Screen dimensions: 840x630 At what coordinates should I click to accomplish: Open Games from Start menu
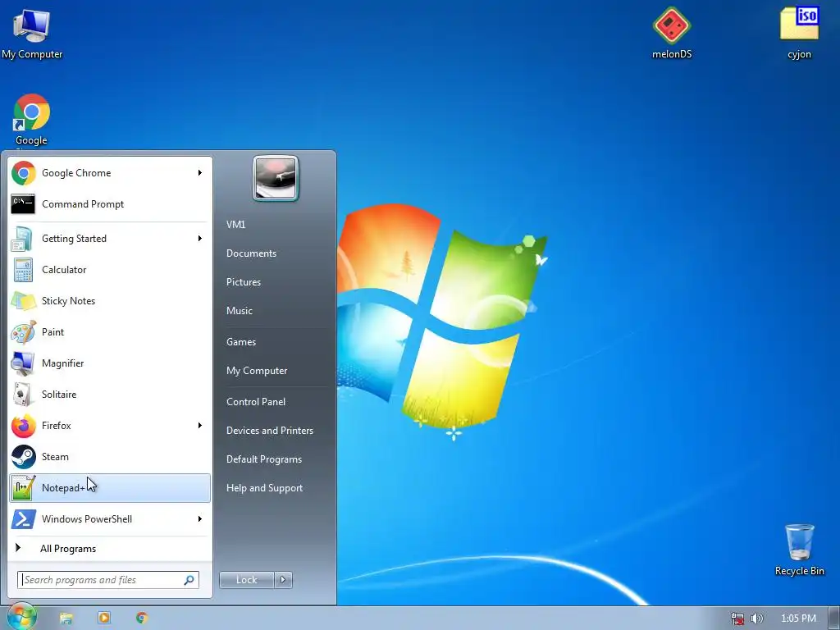pyautogui.click(x=275, y=342)
